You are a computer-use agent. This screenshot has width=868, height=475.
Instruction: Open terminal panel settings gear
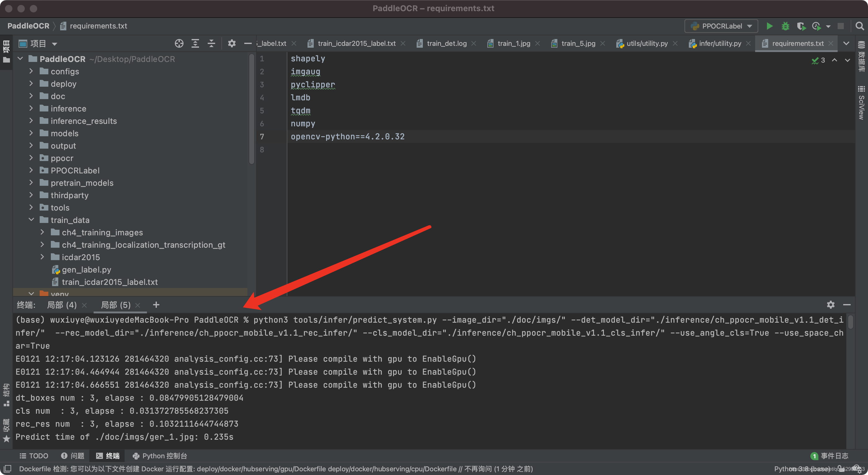click(x=830, y=305)
